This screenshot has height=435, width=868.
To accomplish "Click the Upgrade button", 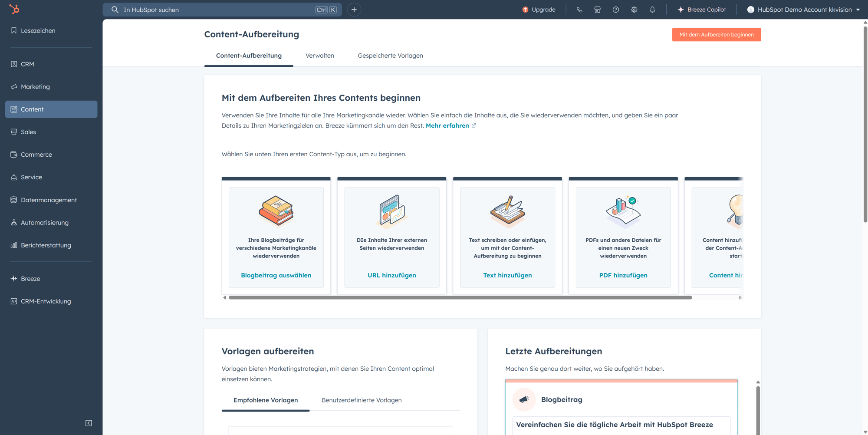I will pos(539,10).
